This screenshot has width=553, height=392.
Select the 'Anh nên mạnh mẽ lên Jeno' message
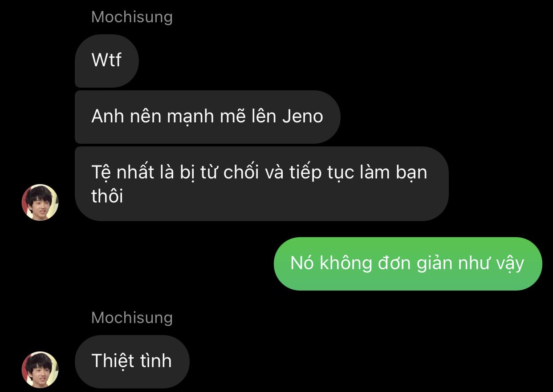pos(207,117)
